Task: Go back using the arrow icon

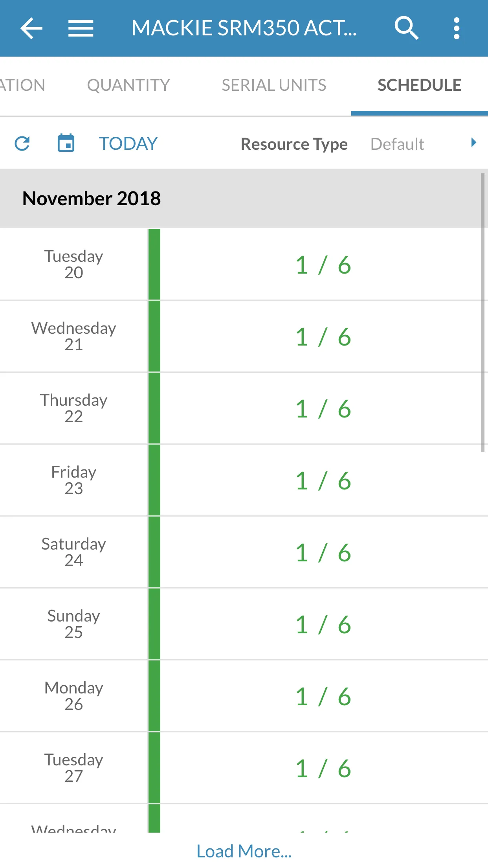Action: (31, 28)
